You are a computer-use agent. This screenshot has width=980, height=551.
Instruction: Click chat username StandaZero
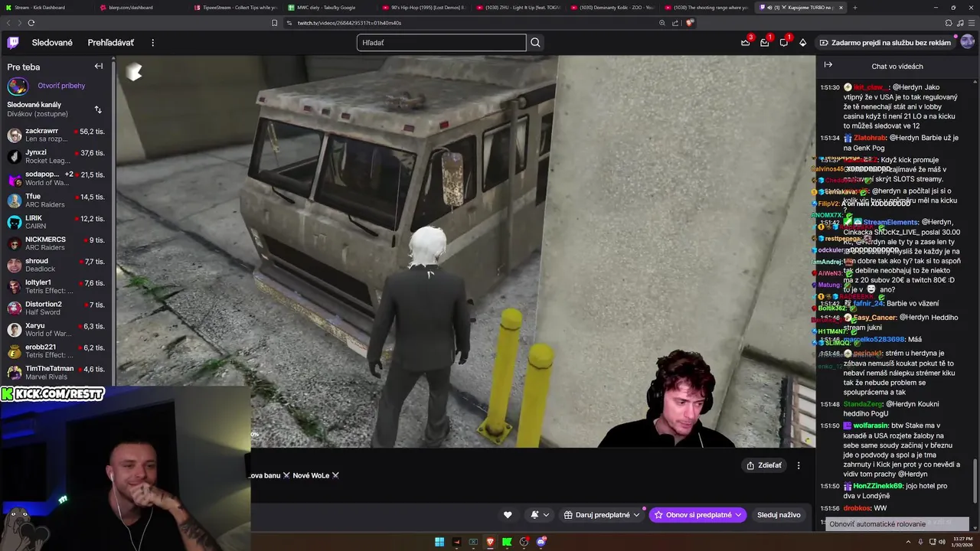863,404
